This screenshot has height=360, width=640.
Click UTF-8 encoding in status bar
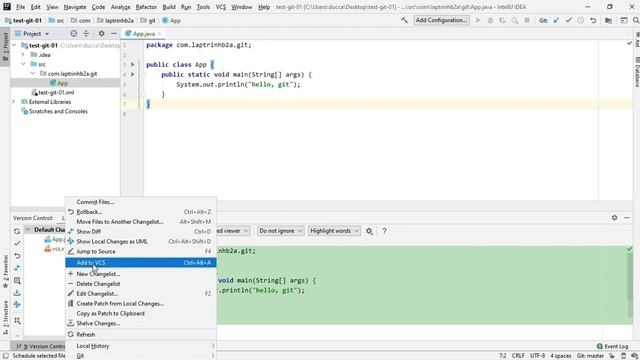click(538, 356)
